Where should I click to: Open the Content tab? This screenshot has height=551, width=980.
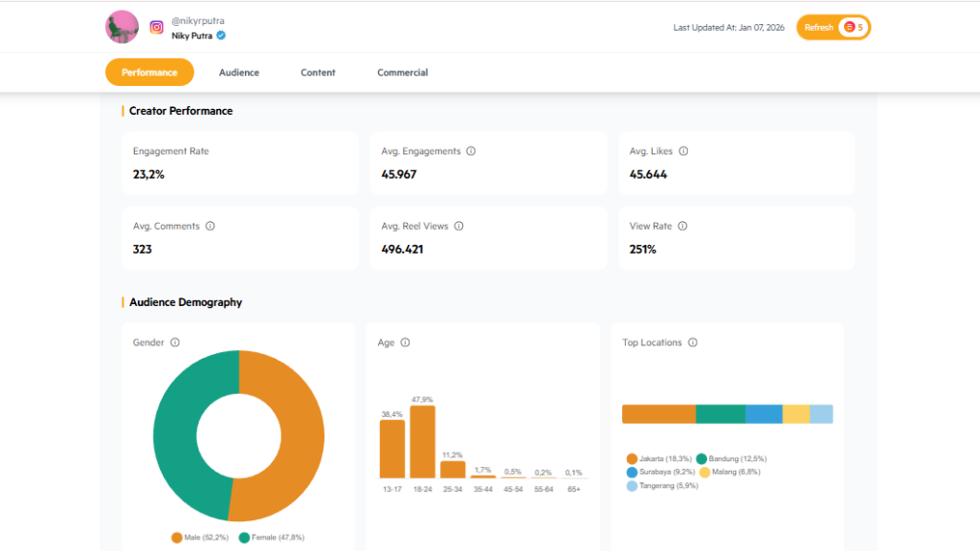point(318,73)
